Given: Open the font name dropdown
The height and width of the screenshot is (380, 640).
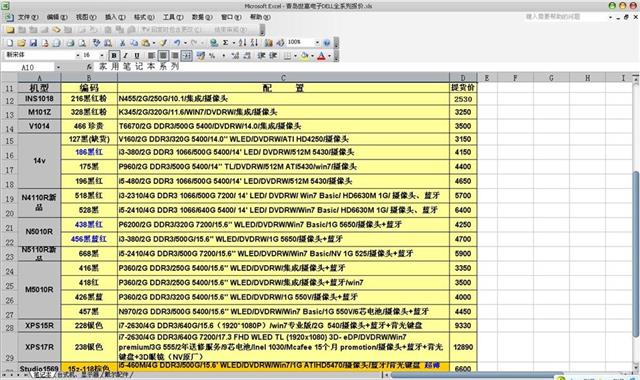Looking at the screenshot, I should 78,55.
